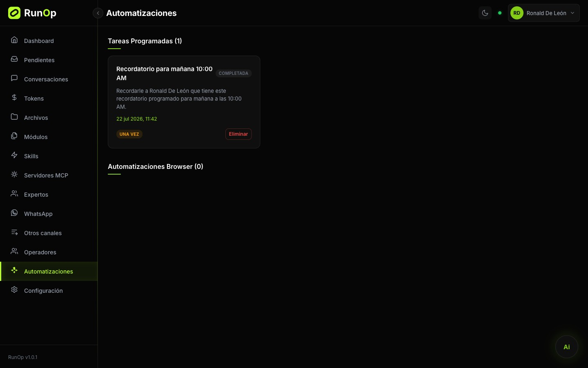Collapse the sidebar with chevron button
The image size is (588, 368).
(98, 13)
